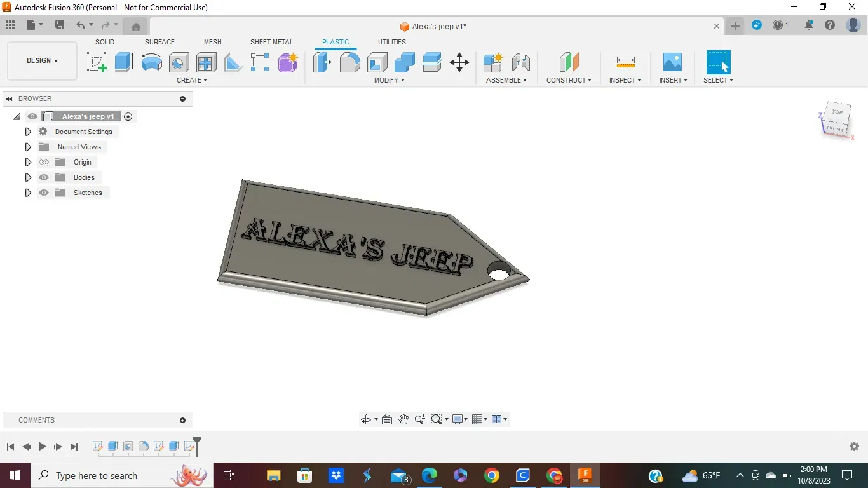Activate the Select tool icon
The height and width of the screenshot is (488, 868).
click(718, 62)
